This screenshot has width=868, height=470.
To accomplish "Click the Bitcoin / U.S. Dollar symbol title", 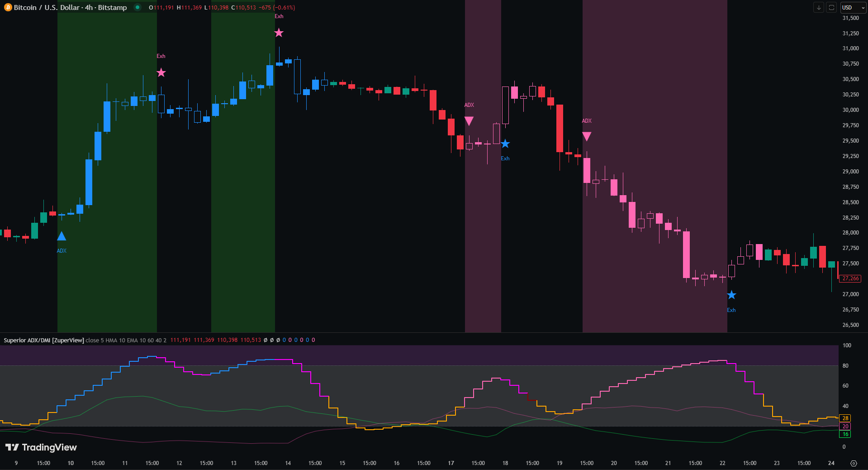I will (x=70, y=8).
